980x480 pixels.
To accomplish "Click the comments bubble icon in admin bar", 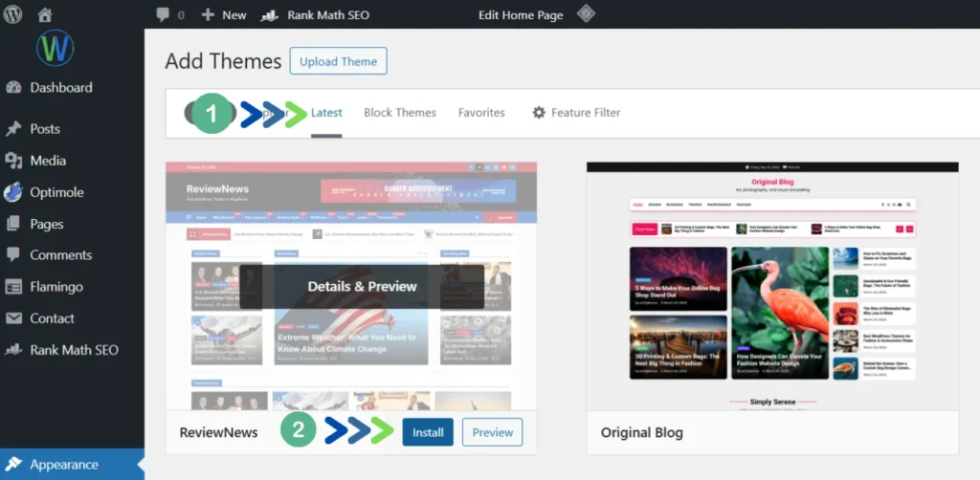I will click(x=163, y=15).
